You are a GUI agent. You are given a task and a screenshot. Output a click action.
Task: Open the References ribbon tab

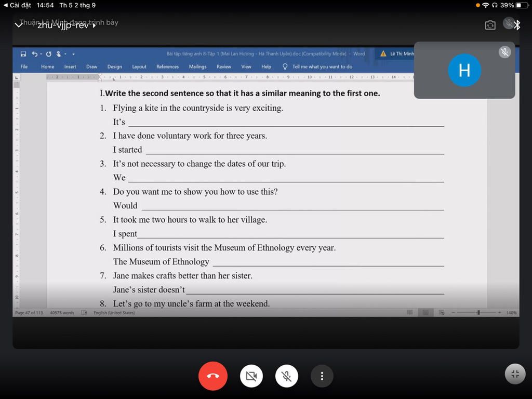[x=168, y=66]
